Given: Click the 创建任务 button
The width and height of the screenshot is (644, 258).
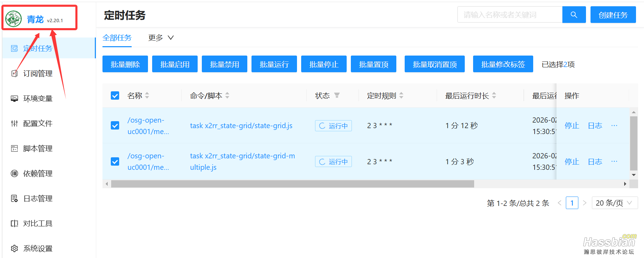Looking at the screenshot, I should point(613,15).
